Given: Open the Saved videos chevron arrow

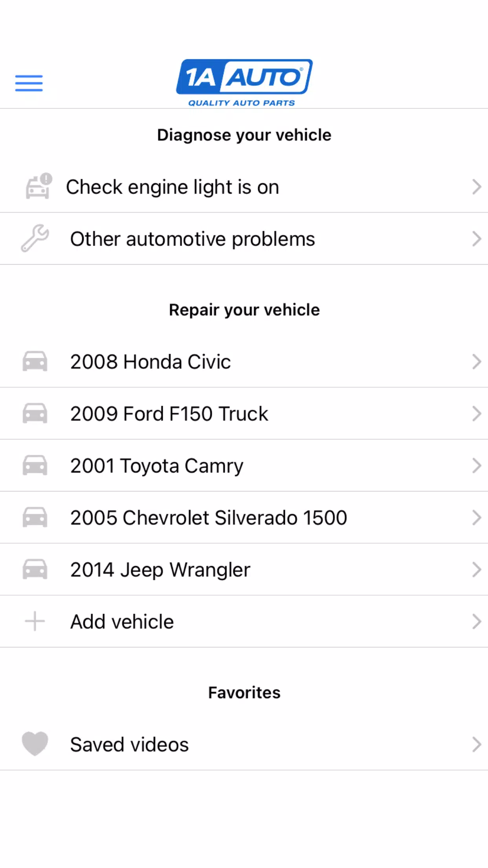Looking at the screenshot, I should point(476,744).
